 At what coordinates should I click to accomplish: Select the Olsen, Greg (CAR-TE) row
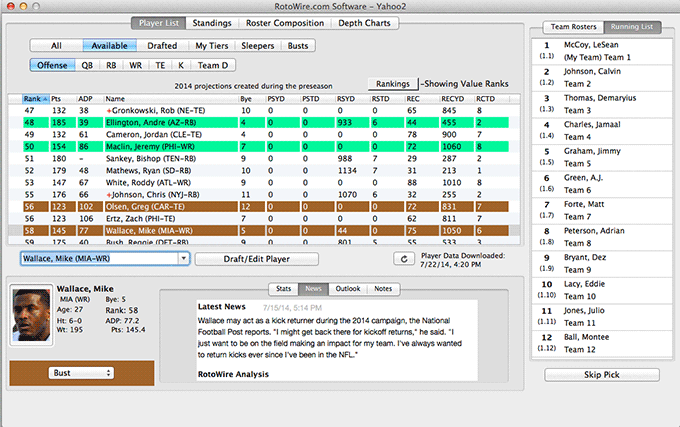(265, 207)
